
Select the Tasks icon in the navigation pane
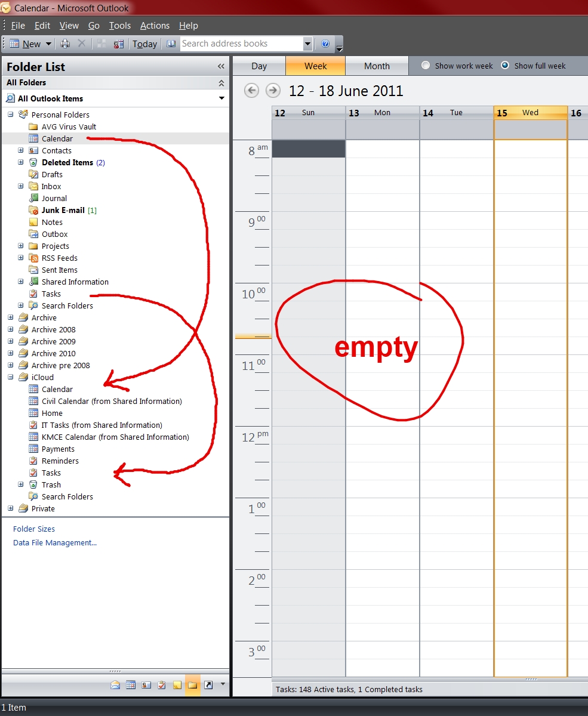tap(161, 684)
